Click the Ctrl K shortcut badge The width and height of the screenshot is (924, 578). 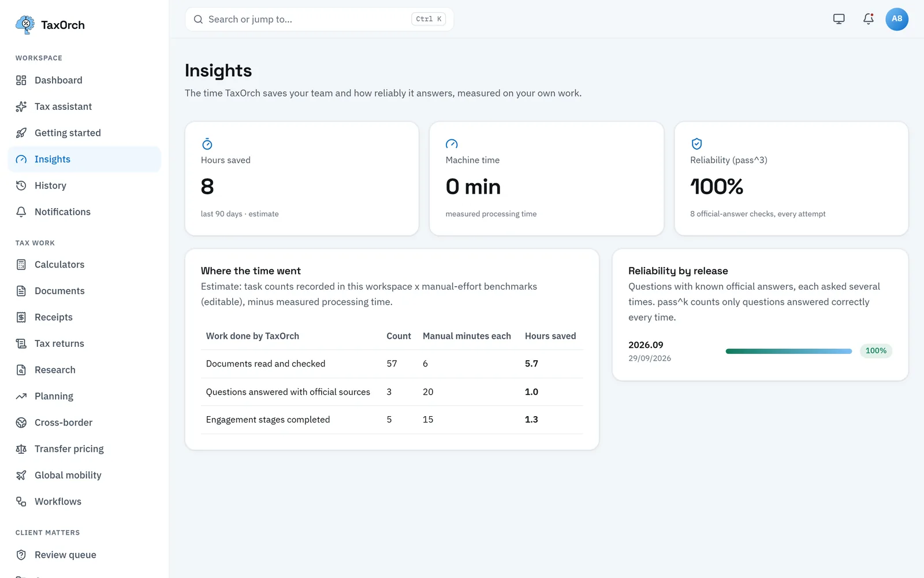tap(429, 19)
